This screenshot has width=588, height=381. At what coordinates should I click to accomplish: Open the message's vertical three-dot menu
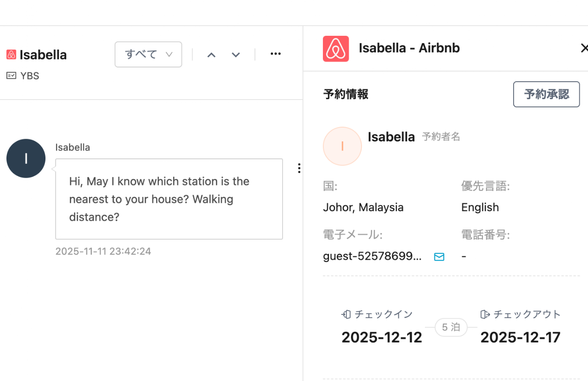click(x=299, y=168)
